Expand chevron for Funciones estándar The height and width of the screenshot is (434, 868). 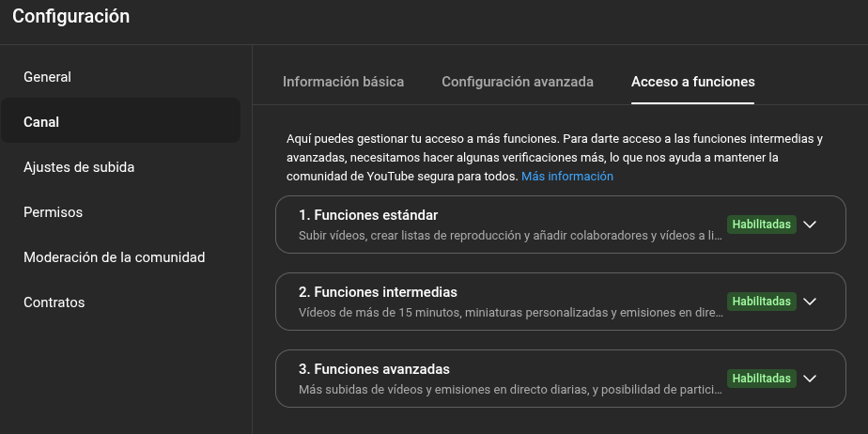810,225
